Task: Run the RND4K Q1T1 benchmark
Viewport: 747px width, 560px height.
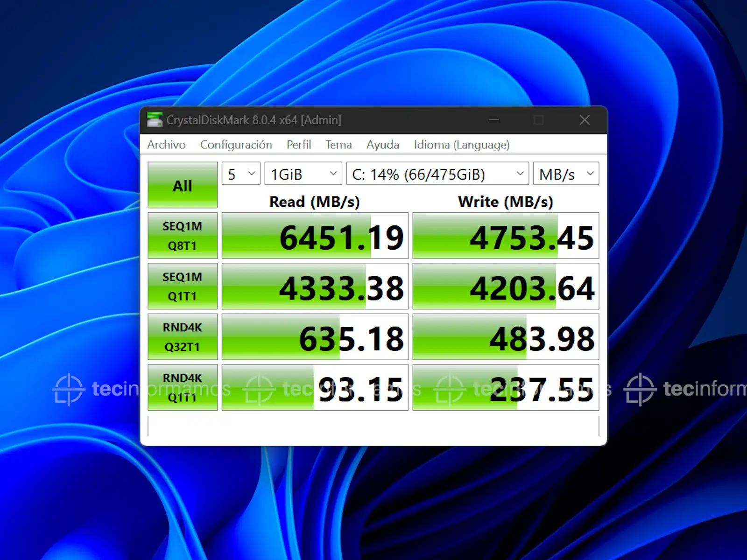Action: pos(183,387)
